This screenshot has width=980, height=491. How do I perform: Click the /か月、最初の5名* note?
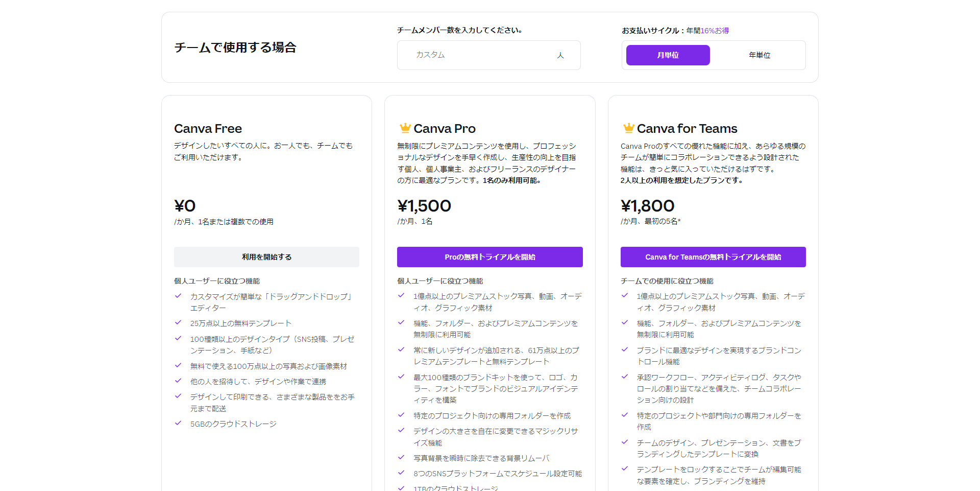[651, 221]
